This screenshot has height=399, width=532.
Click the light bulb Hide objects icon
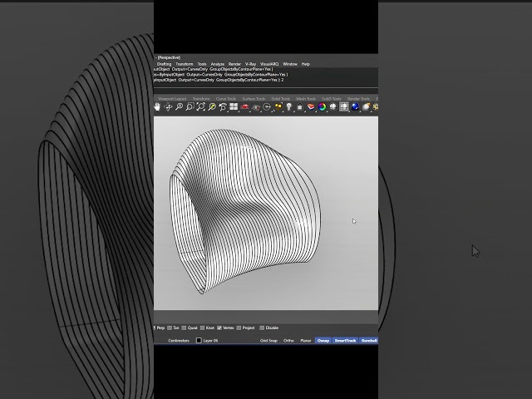click(x=289, y=107)
